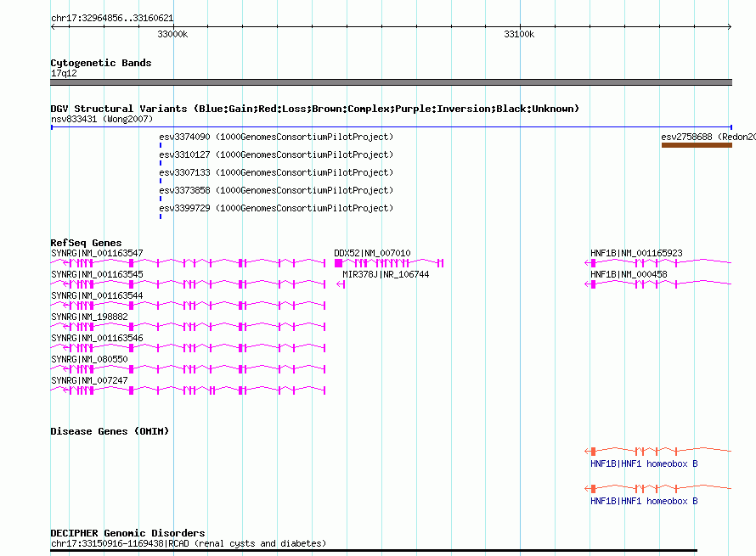756x556 pixels.
Task: Select transcript SYNRG|NM_001163544 label
Action: tap(97, 295)
